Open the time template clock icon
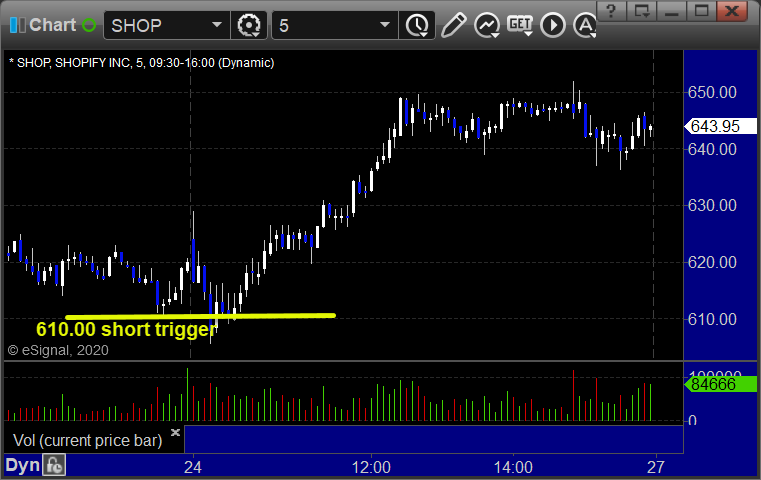The width and height of the screenshot is (761, 480). pos(417,25)
